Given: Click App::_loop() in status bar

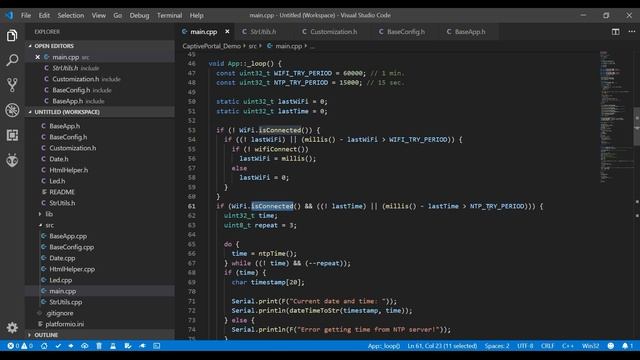Looking at the screenshot, I should 384,346.
